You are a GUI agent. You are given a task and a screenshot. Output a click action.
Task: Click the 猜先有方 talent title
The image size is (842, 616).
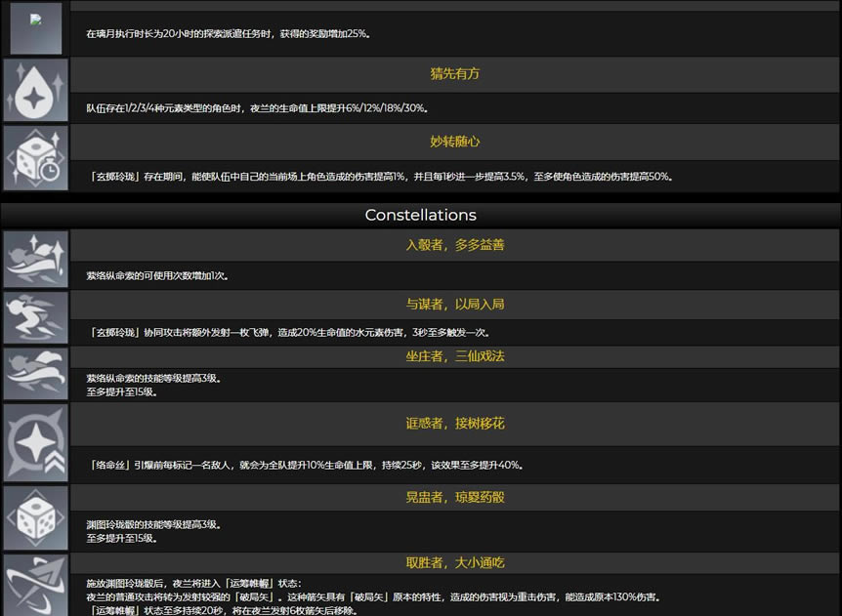pyautogui.click(x=454, y=74)
